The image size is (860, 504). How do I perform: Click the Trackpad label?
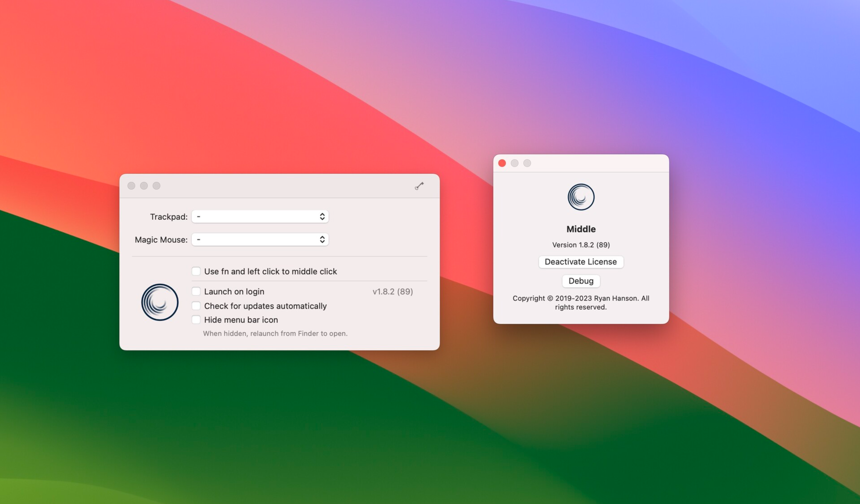pyautogui.click(x=169, y=217)
